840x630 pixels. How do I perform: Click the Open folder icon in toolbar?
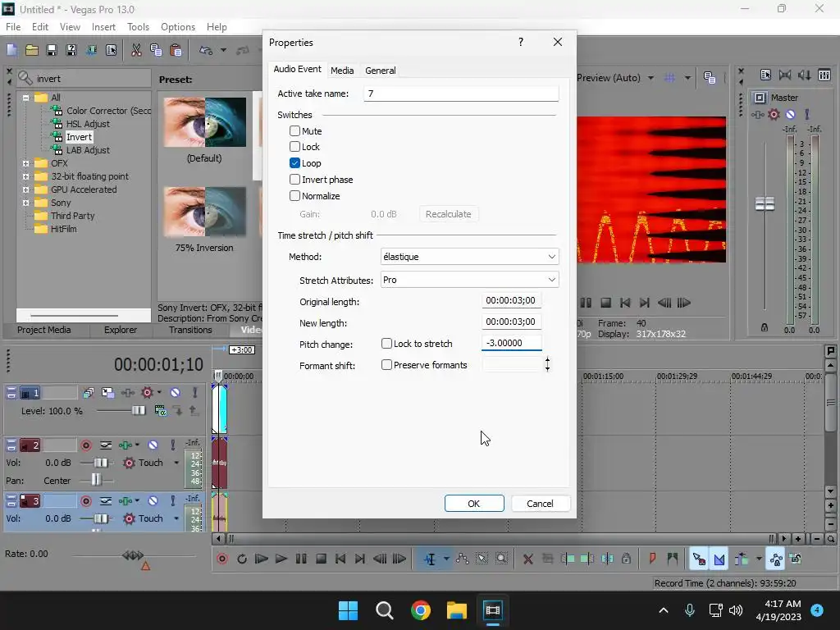pyautogui.click(x=32, y=50)
